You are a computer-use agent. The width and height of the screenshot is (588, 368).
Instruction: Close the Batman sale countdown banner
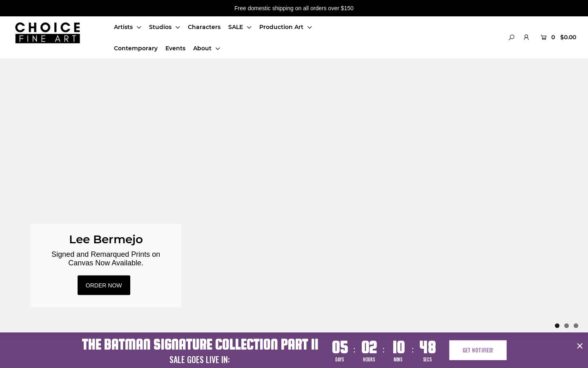click(x=579, y=346)
